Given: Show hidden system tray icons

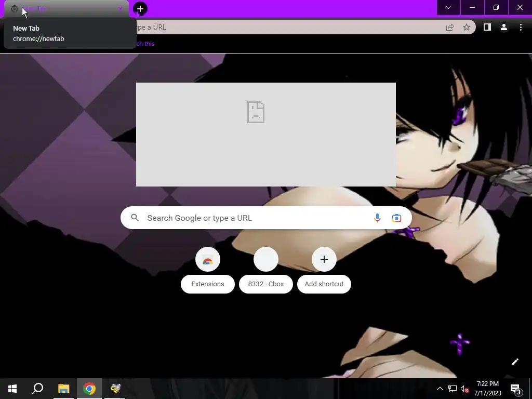Looking at the screenshot, I should point(440,389).
